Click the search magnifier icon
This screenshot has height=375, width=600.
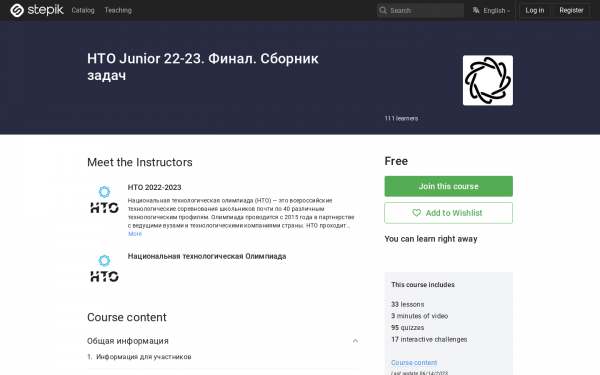pos(383,10)
